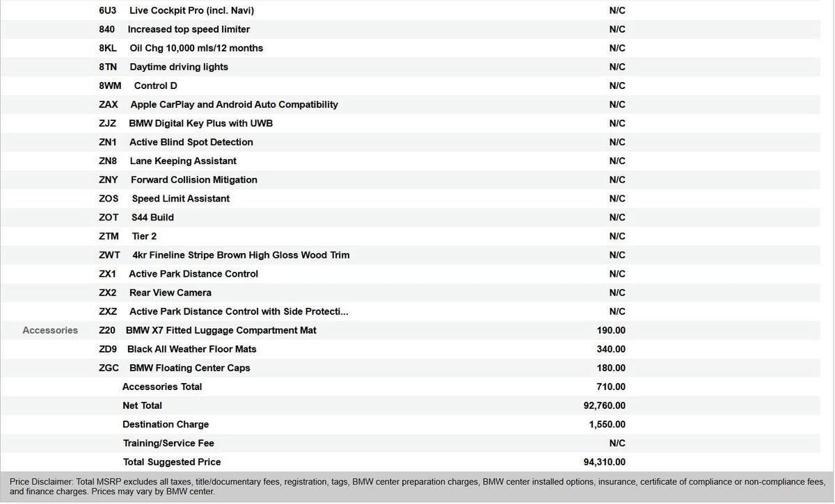Click BMW Digital Key Plus with UWB
The height and width of the screenshot is (504, 835).
200,123
